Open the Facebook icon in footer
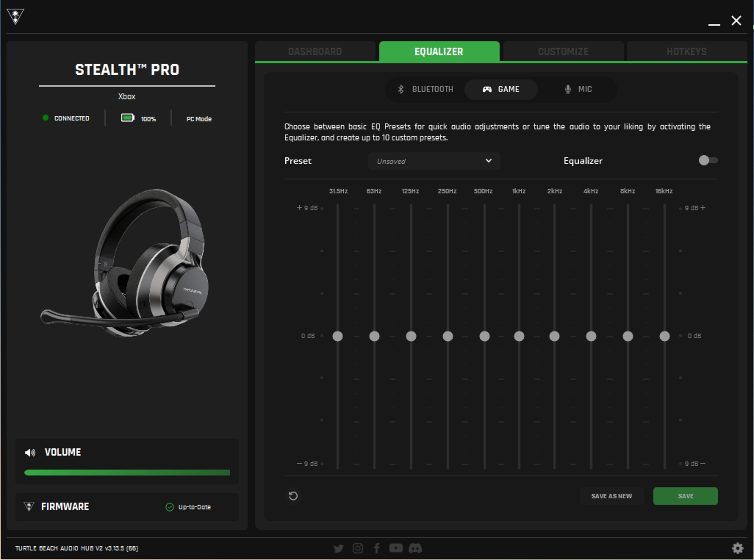This screenshot has height=560, width=754. click(377, 548)
